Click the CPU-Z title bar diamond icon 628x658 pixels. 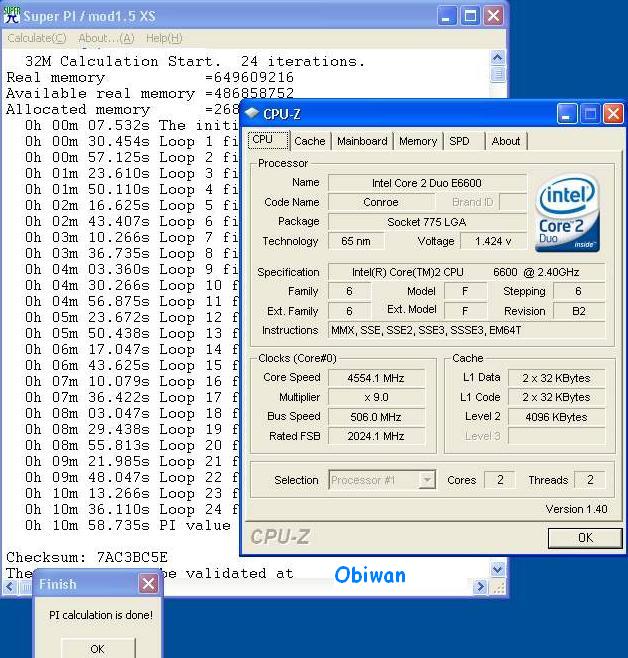(x=252, y=113)
